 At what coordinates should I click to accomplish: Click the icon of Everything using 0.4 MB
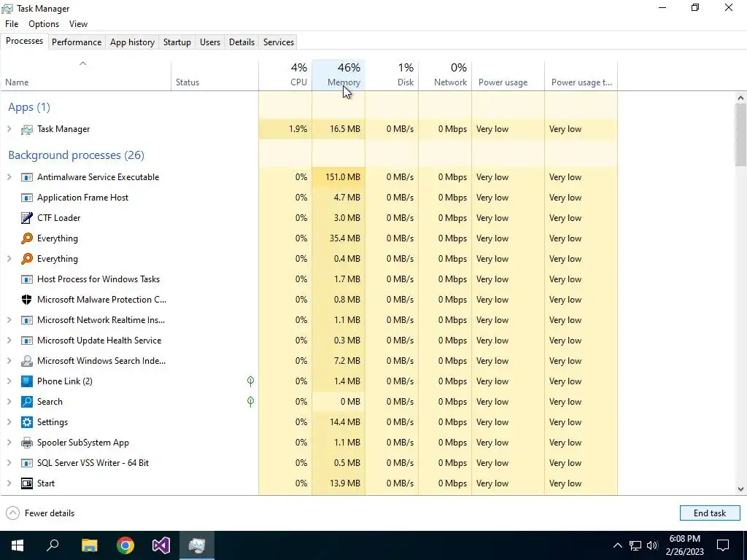[x=27, y=259]
